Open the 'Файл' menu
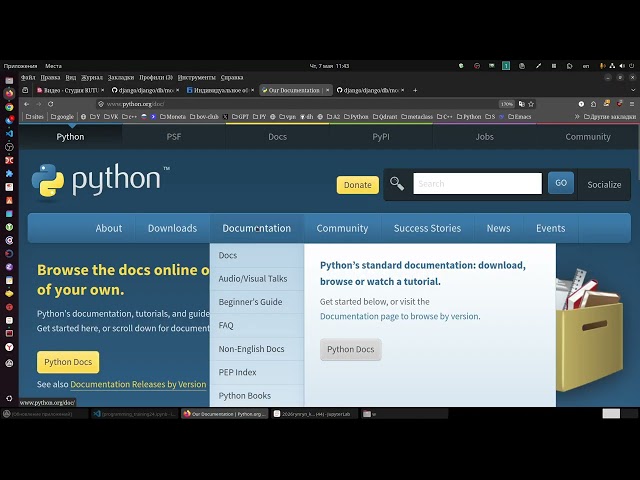640x480 pixels. click(x=28, y=78)
